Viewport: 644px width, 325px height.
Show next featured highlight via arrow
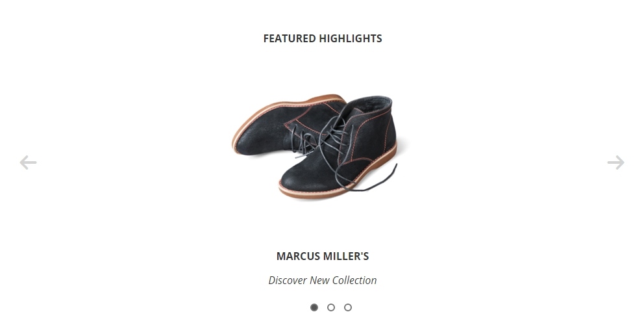(615, 162)
